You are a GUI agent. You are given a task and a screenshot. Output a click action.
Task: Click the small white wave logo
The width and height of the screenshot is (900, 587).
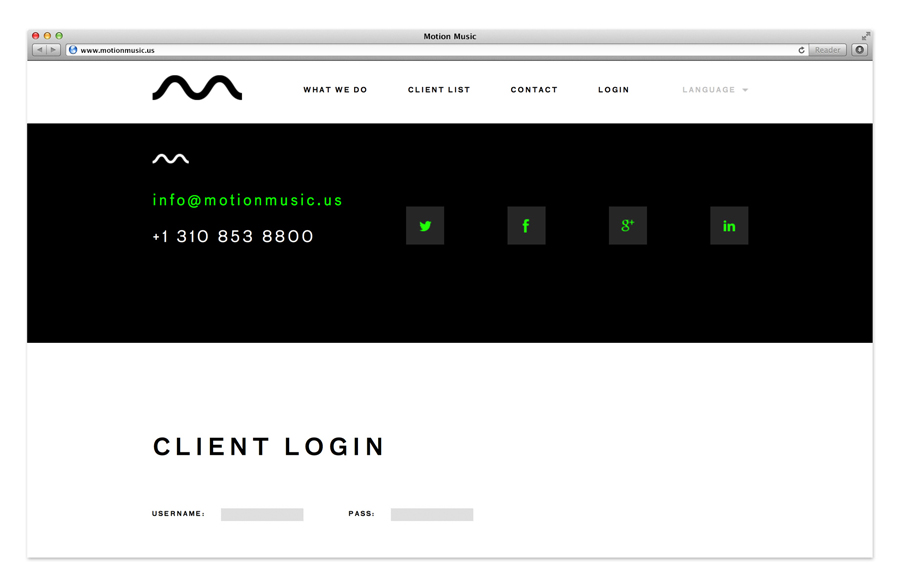(170, 158)
